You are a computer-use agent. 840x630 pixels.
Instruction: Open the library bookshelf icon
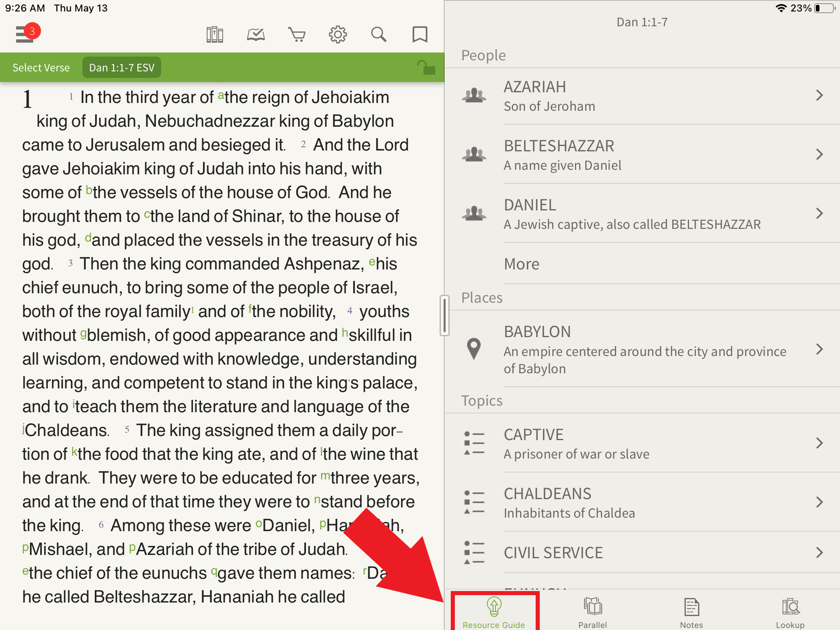point(215,34)
